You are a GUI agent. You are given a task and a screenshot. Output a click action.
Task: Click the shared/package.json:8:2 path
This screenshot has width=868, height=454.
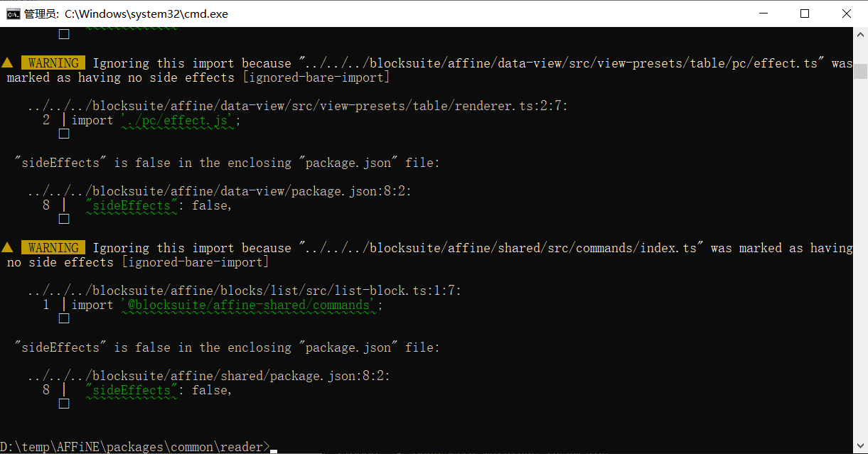click(x=209, y=376)
